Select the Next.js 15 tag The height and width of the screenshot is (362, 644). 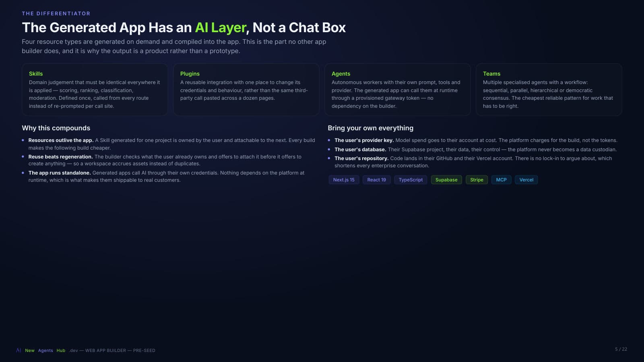point(344,180)
